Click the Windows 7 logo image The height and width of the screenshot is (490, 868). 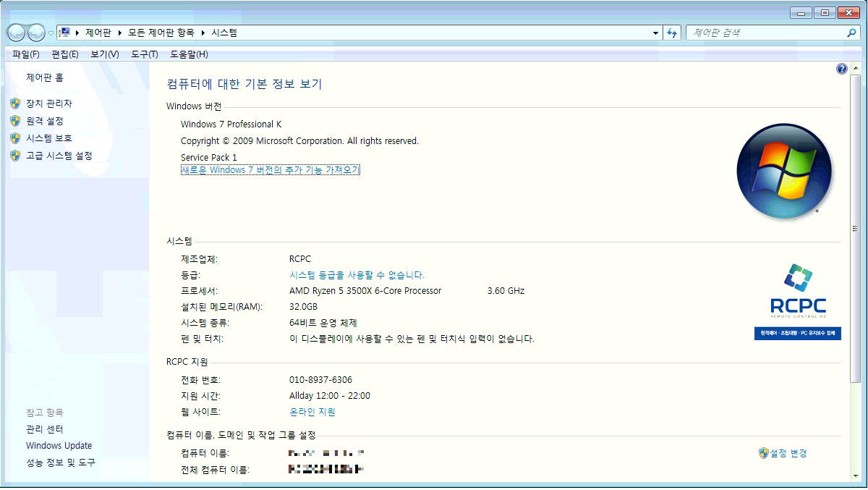784,172
